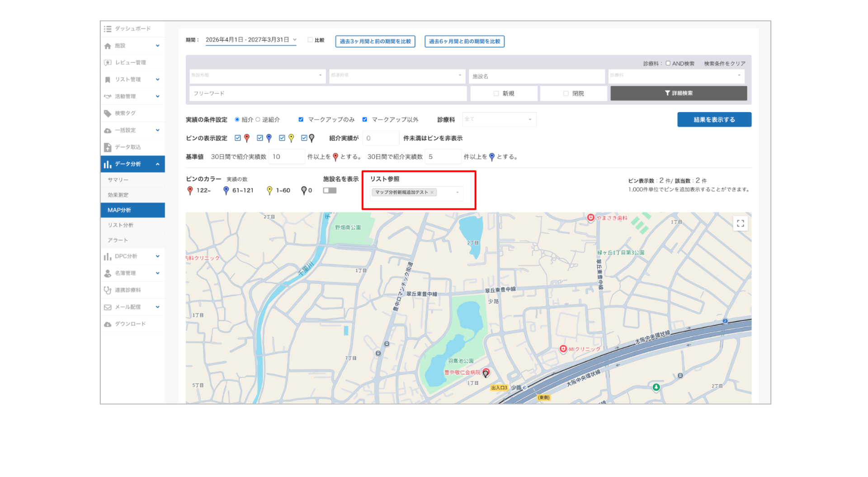Click the 一括設定 cloud icon

tap(107, 131)
